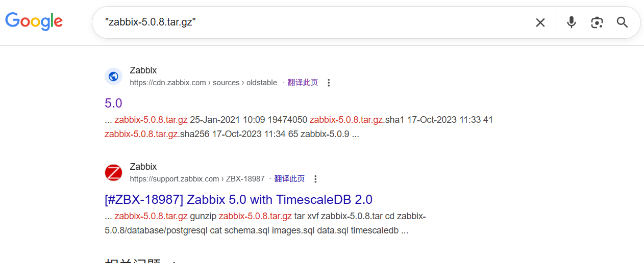Click the cdn.zabbix.com › sources › oldstable breadcrumb
The height and width of the screenshot is (263, 644).
(x=203, y=83)
